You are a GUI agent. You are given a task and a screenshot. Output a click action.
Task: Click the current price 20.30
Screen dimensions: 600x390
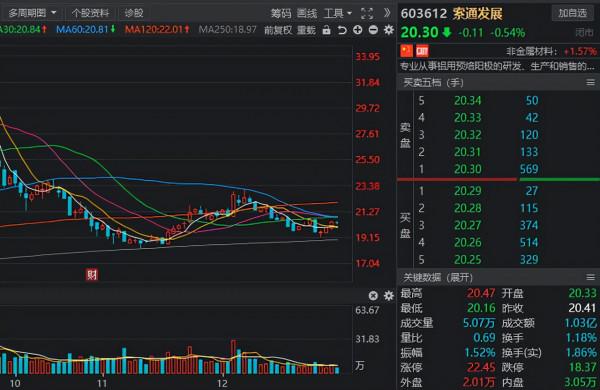pyautogui.click(x=419, y=33)
